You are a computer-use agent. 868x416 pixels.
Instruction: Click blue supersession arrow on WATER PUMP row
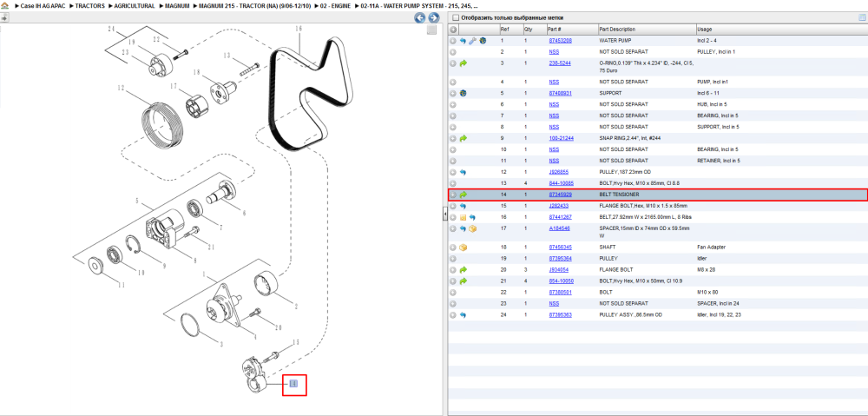(464, 41)
